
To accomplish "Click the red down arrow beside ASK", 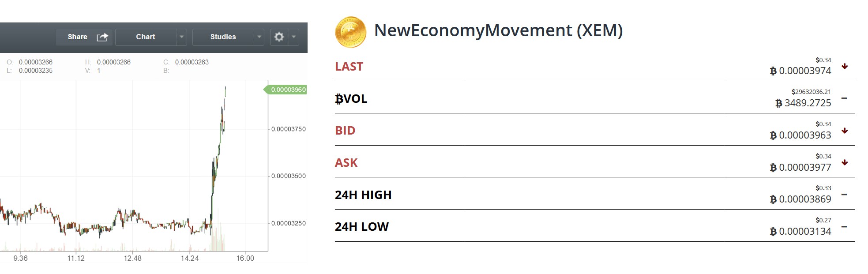I will tap(845, 162).
